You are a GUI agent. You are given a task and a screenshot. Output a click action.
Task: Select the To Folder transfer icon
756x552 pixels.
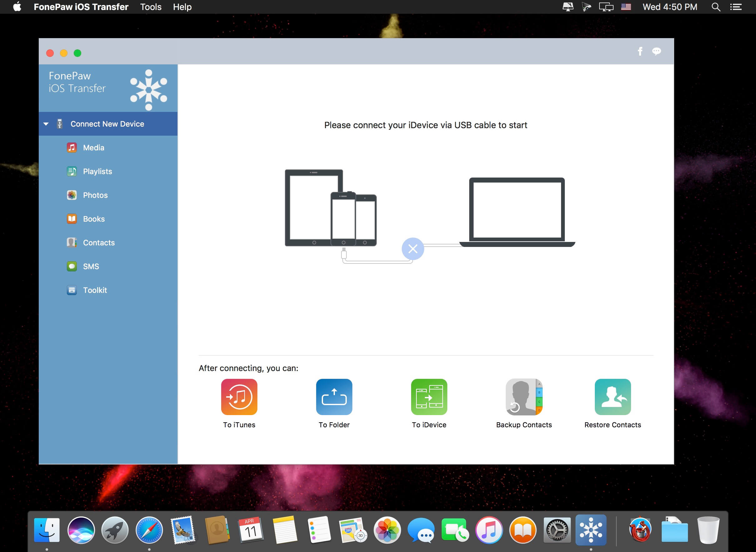tap(335, 396)
